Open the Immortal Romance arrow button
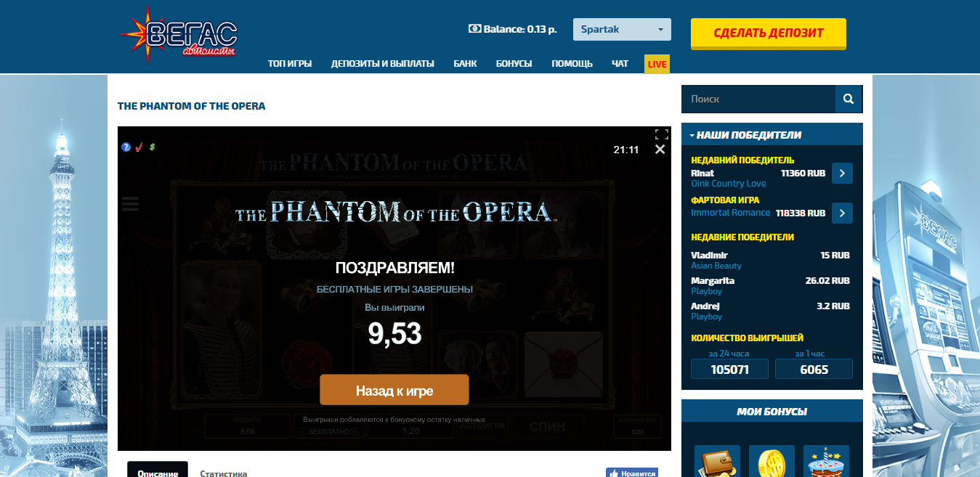Viewport: 980px width, 477px height. pyautogui.click(x=842, y=213)
